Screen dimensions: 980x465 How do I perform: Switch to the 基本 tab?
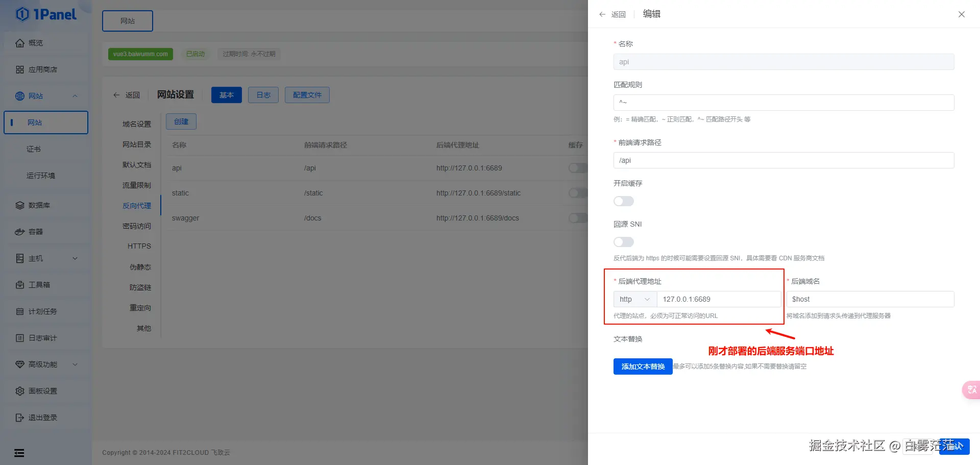coord(227,95)
